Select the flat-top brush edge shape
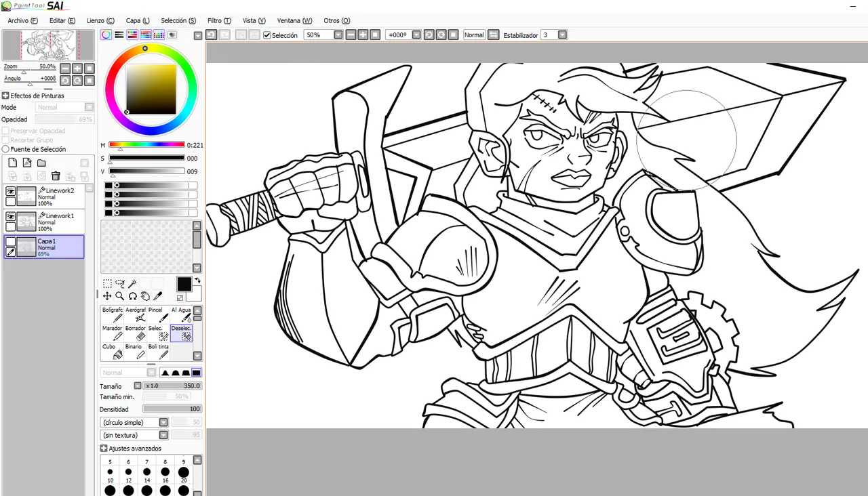This screenshot has height=496, width=868. (x=196, y=373)
